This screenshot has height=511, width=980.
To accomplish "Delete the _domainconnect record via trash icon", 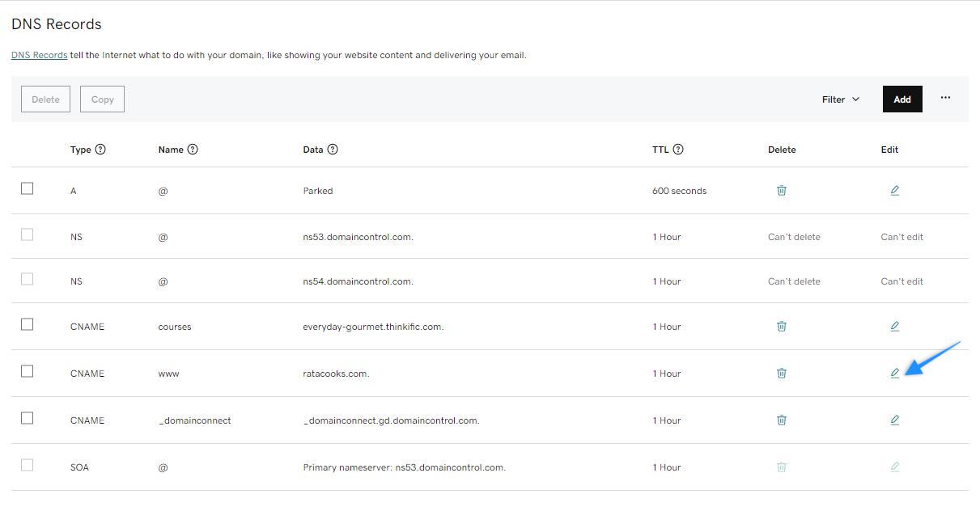I will tap(781, 420).
